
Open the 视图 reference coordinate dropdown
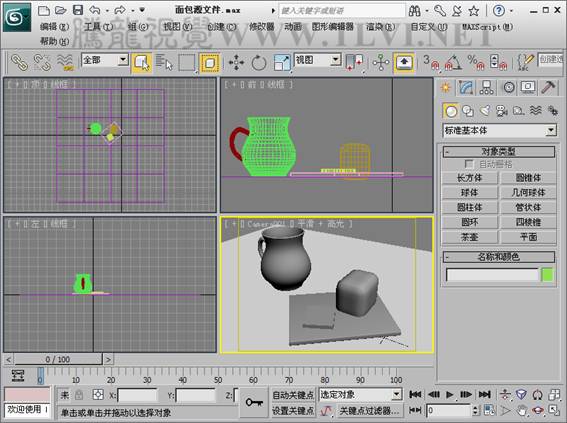[318, 60]
